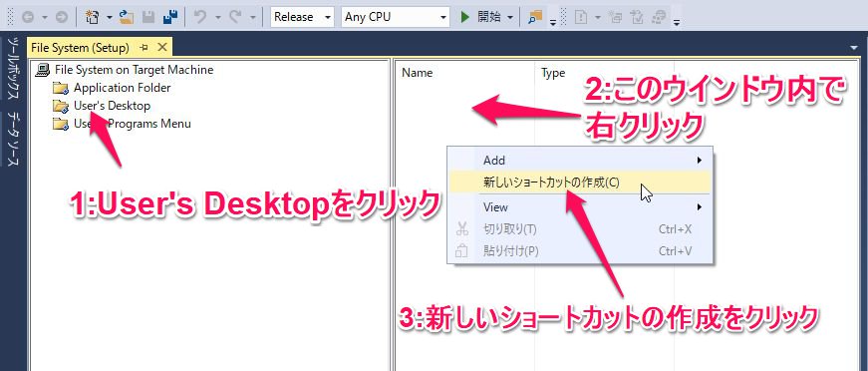
Task: Expand the View submenu in context menu
Action: click(x=580, y=207)
